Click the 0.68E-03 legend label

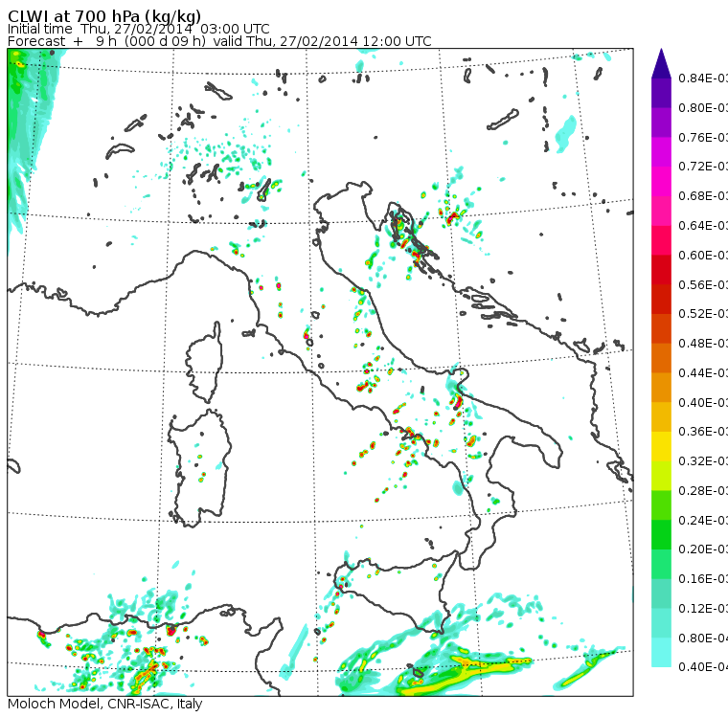coord(703,196)
